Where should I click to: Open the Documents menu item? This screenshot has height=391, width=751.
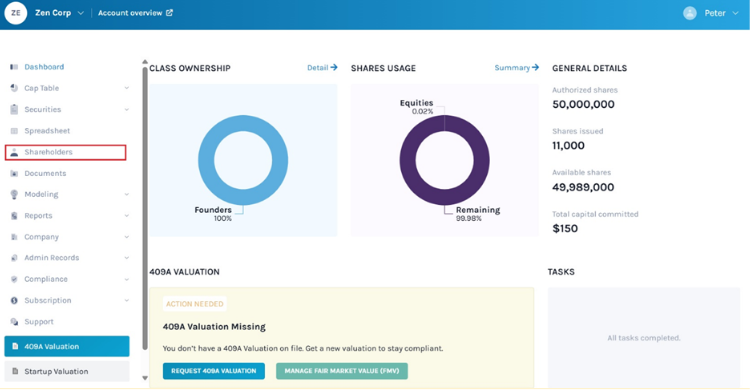point(45,173)
